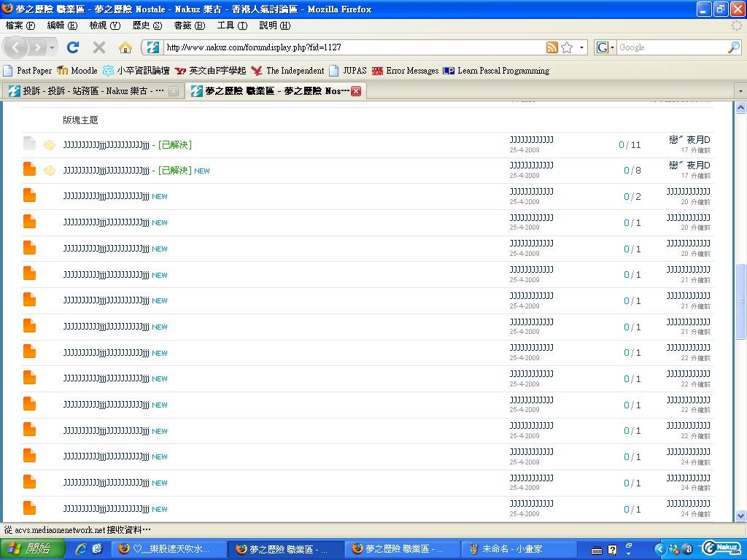Open last poster 戀" 夜月D on 0/11 row
Screen dimensions: 747x560
pyautogui.click(x=689, y=139)
